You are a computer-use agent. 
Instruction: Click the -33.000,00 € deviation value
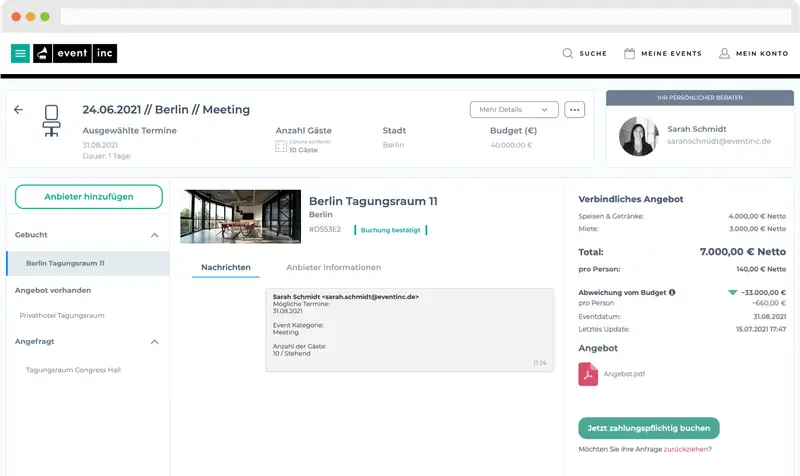[763, 292]
